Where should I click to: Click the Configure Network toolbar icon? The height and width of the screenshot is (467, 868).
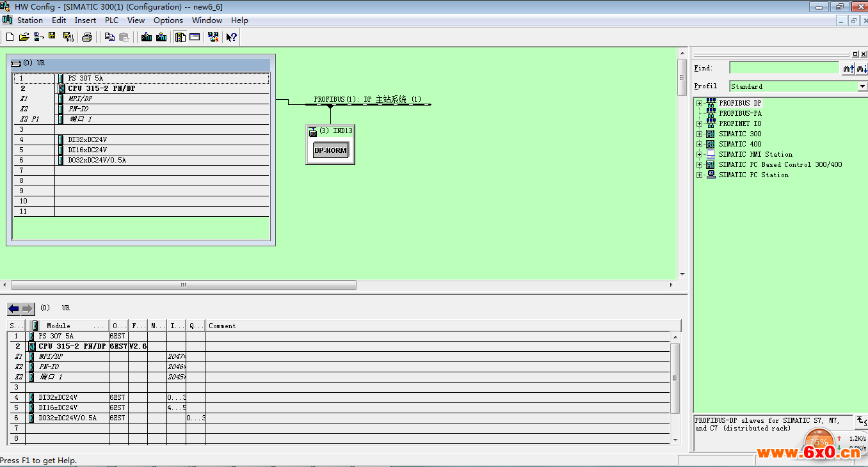[x=214, y=37]
